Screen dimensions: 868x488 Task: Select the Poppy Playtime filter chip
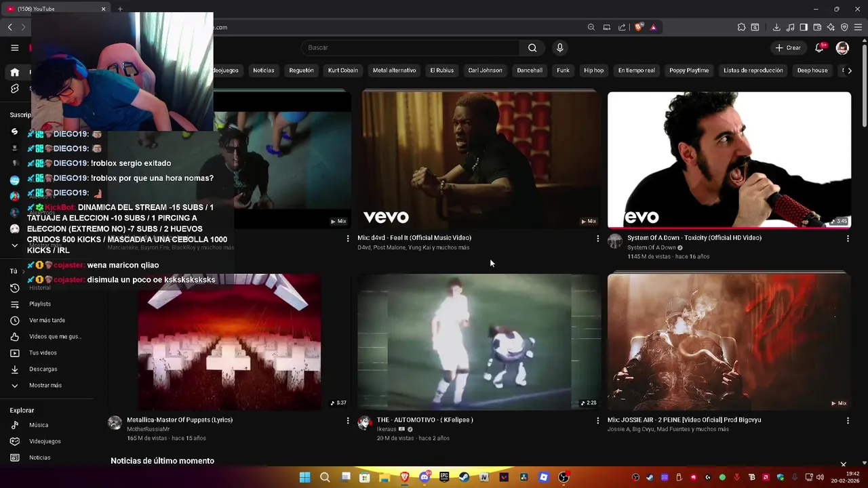pos(689,70)
